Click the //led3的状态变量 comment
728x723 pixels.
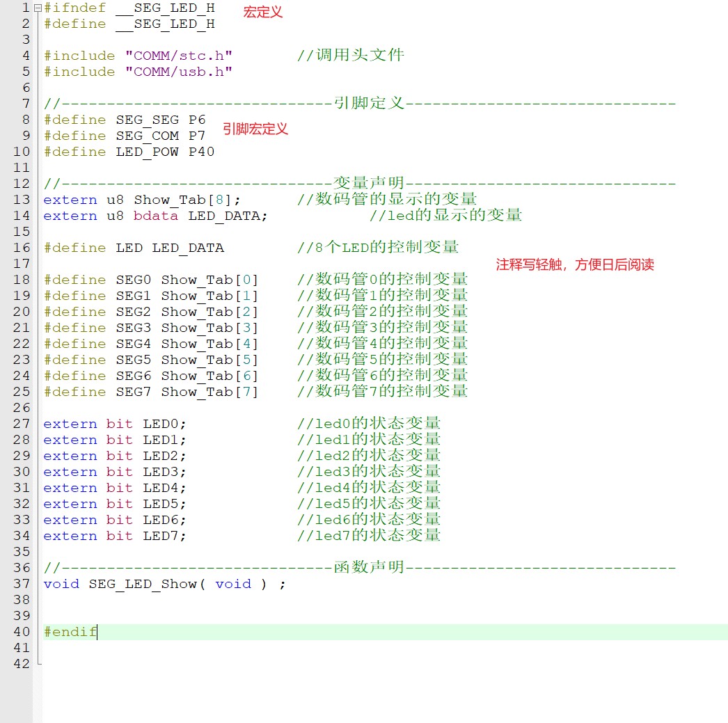[x=369, y=472]
